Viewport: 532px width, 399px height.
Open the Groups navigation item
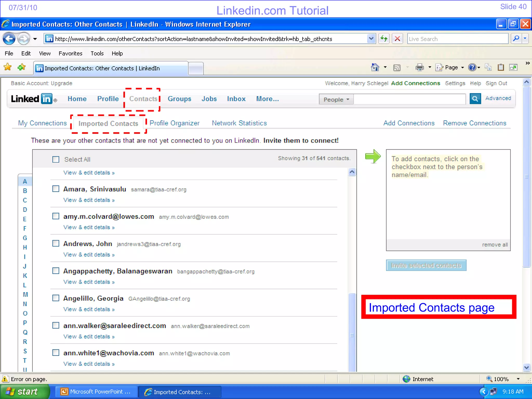179,99
